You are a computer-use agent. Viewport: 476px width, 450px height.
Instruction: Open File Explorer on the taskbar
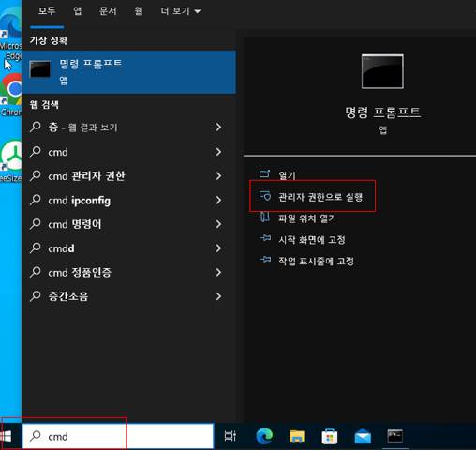coord(297,436)
